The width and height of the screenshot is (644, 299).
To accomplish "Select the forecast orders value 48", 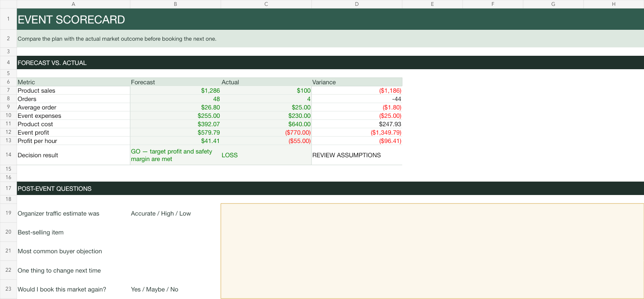I will click(x=175, y=99).
